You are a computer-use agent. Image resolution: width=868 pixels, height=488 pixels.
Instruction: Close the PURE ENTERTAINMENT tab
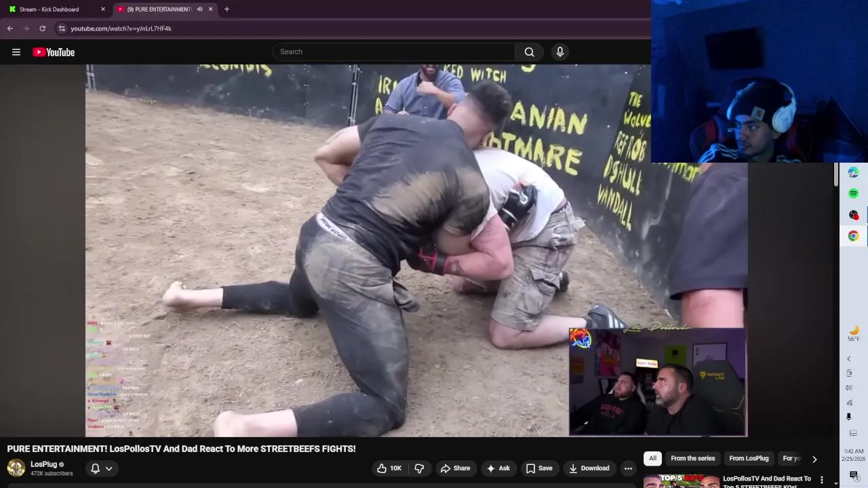(x=210, y=9)
